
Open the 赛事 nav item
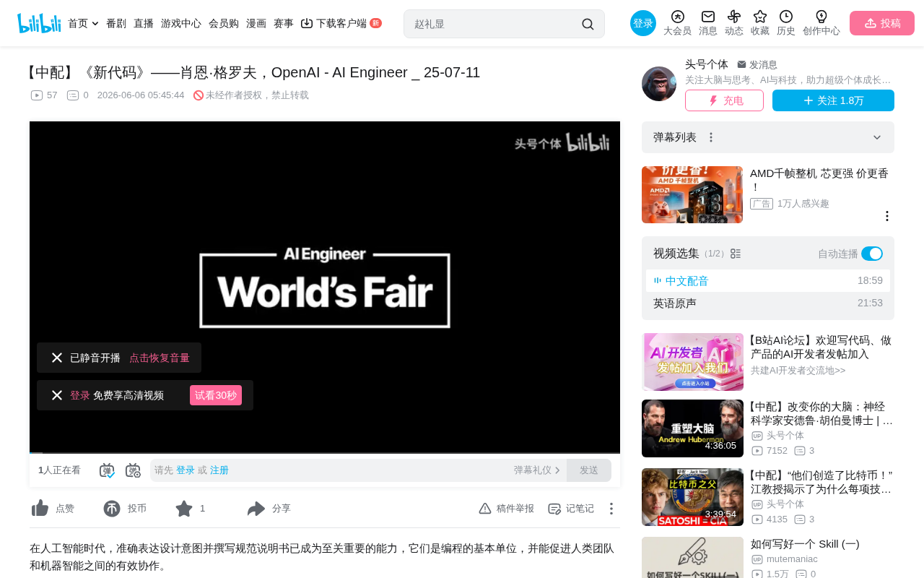click(x=284, y=23)
